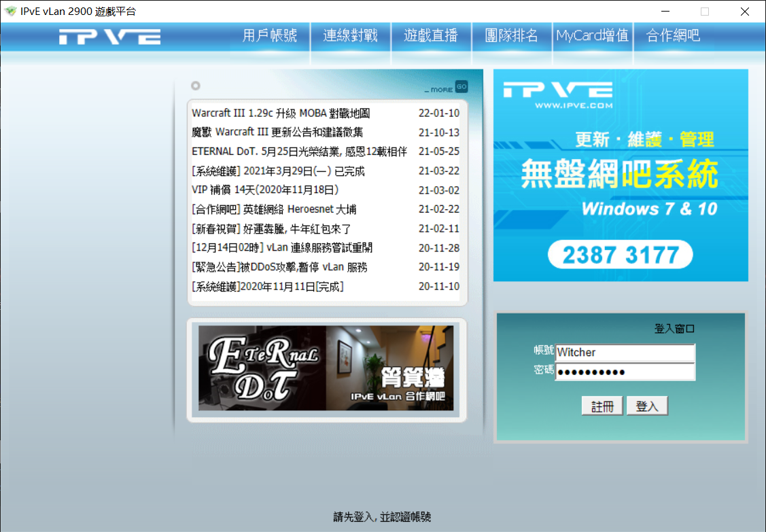Click the 登入 login button
The width and height of the screenshot is (766, 532).
pyautogui.click(x=647, y=406)
